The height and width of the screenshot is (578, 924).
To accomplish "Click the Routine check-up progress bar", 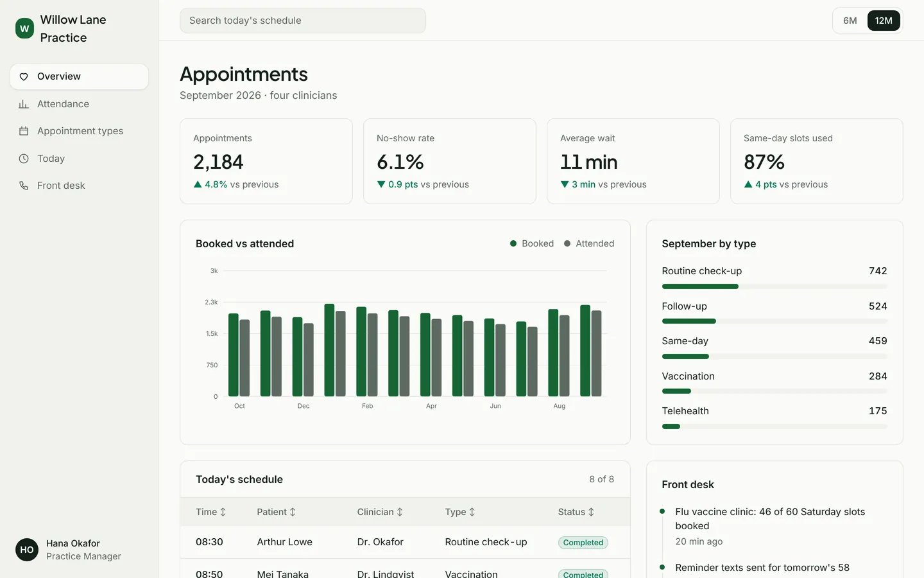I will coord(774,286).
